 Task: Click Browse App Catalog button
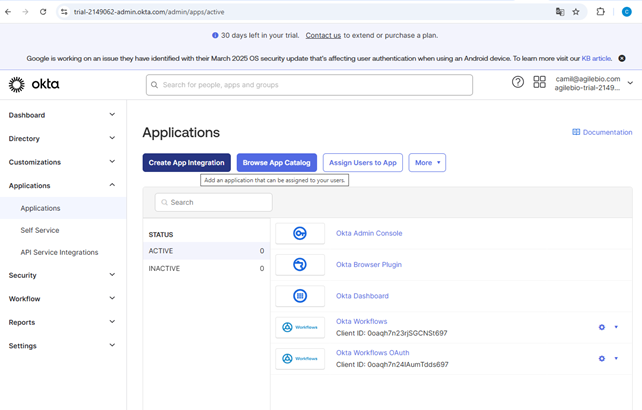[277, 163]
